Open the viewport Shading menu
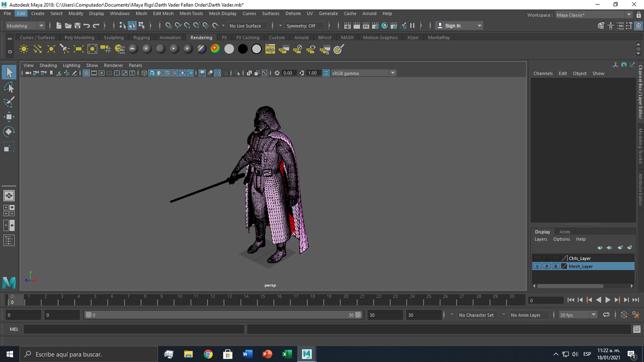 (48, 65)
